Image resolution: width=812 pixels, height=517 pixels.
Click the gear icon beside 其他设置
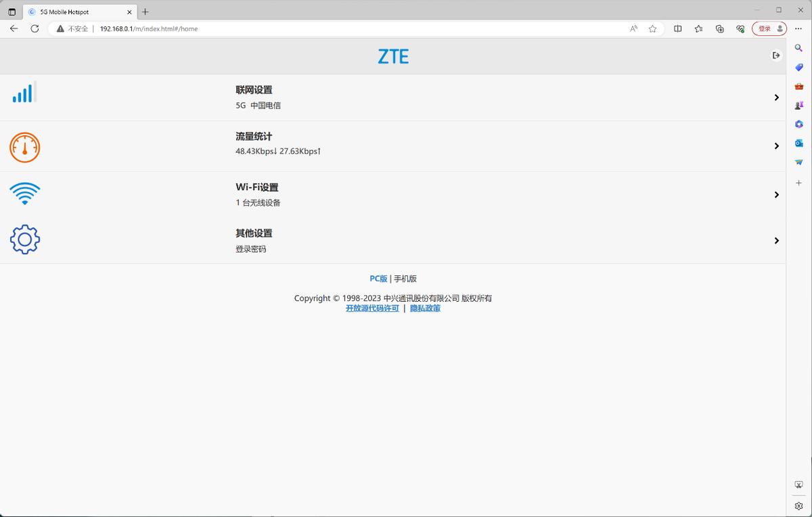point(24,239)
